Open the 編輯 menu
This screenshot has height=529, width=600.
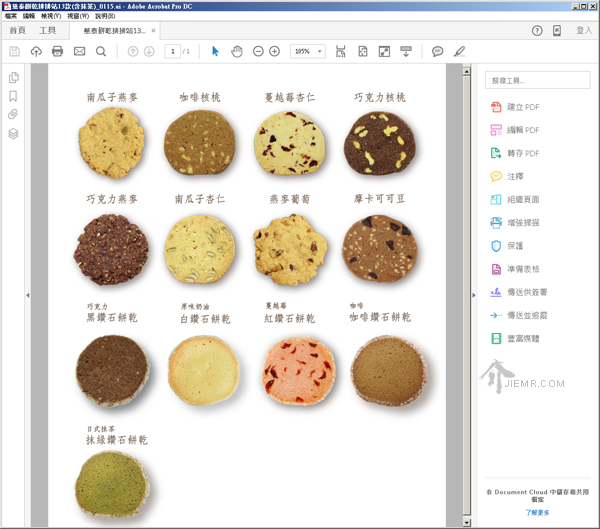tap(29, 16)
